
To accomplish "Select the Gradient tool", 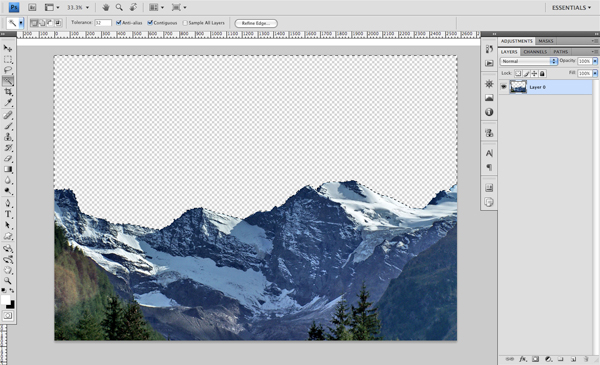I will coord(8,169).
